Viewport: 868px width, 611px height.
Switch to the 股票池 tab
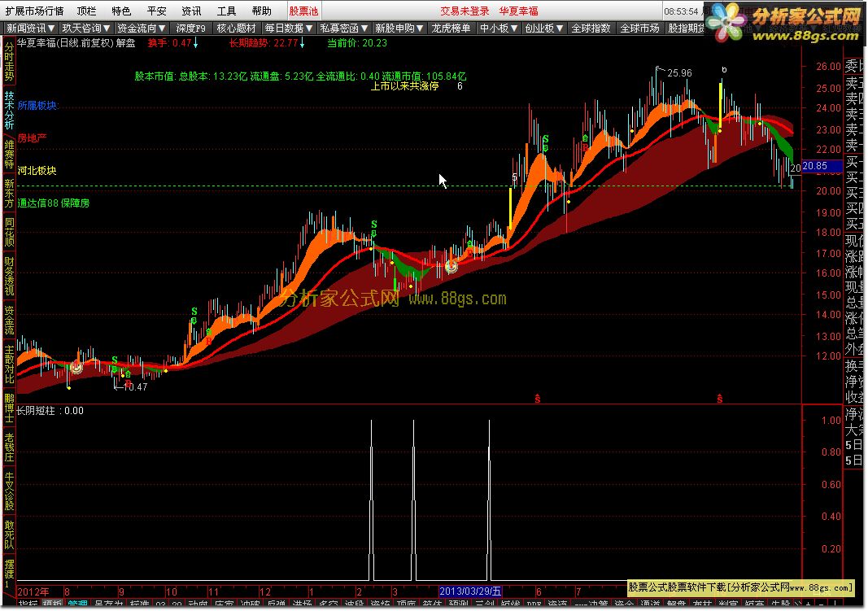(x=303, y=11)
